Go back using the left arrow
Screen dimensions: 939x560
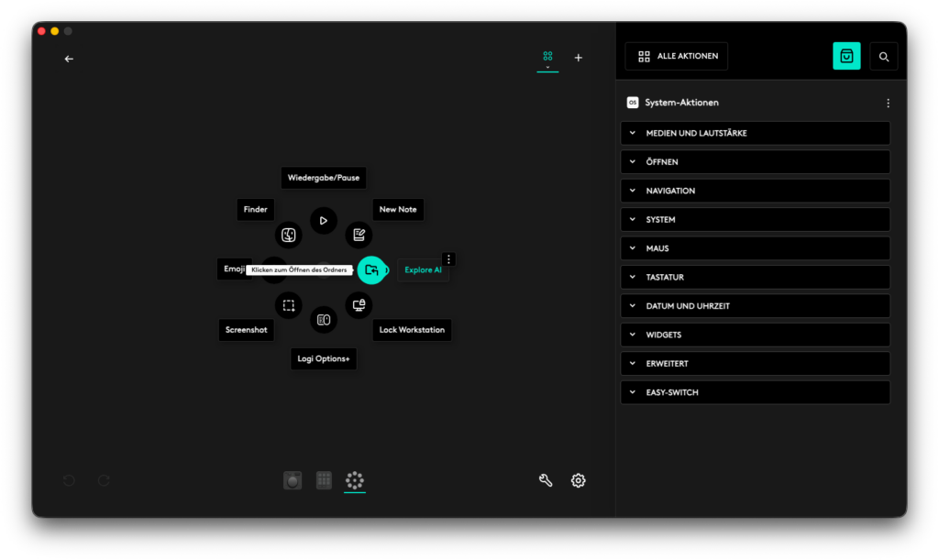coord(69,59)
